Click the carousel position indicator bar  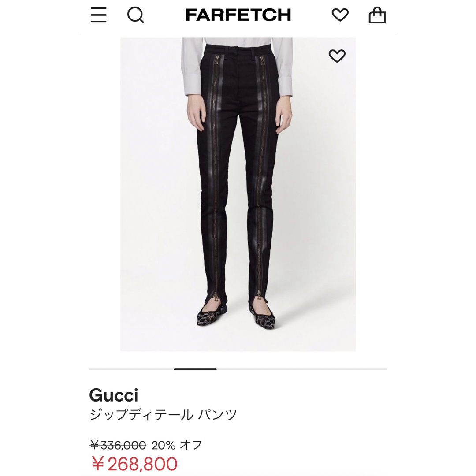pyautogui.click(x=196, y=368)
